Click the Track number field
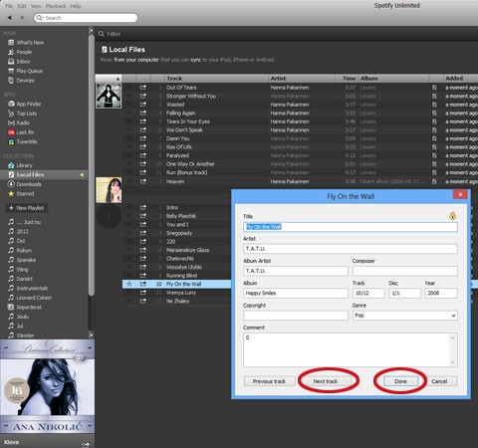 click(x=368, y=293)
